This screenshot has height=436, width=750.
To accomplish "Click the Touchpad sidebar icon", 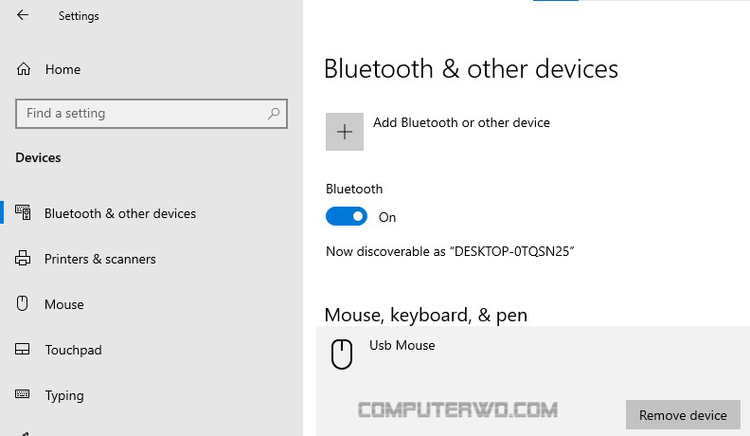I will tap(24, 350).
